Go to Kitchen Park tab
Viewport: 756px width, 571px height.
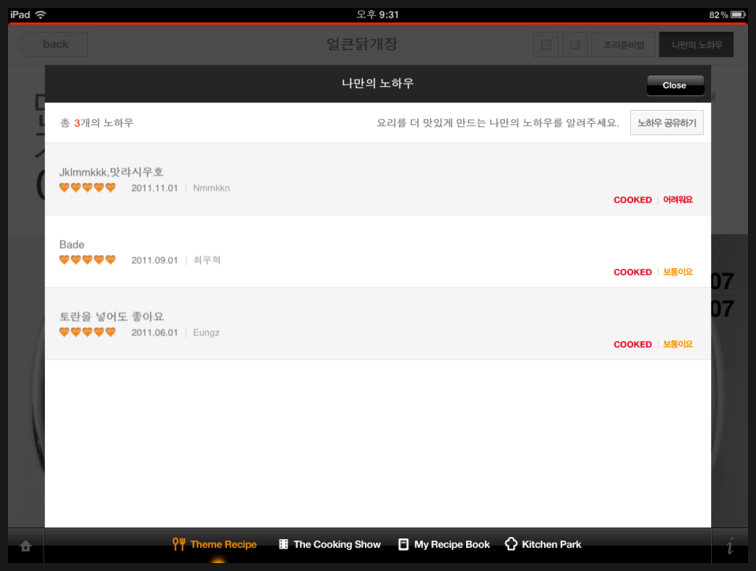click(x=543, y=544)
